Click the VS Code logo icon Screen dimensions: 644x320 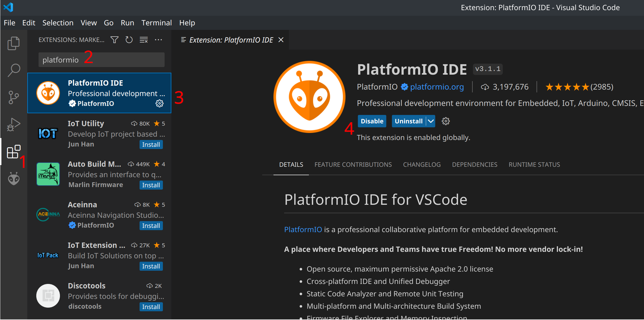[8, 7]
